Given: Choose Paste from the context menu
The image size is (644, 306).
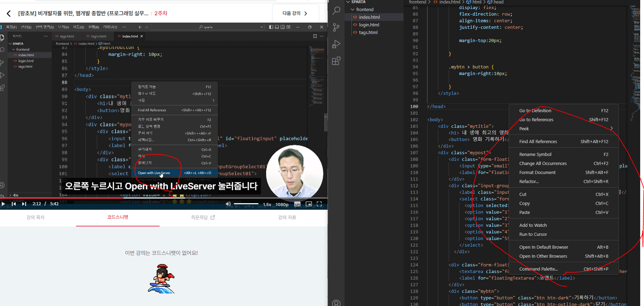Looking at the screenshot, I should tap(563, 213).
